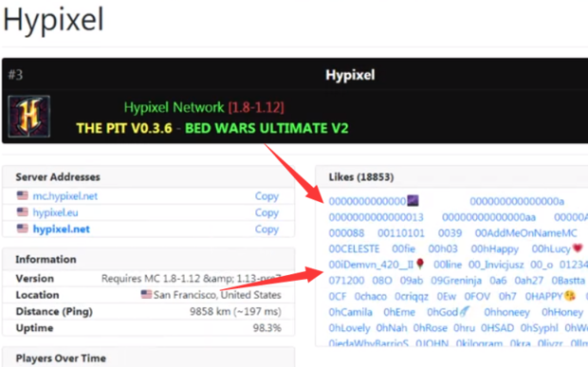Open player 00AddMeOnNameMC profile link
Viewport: 588px width, 367px height.
coord(525,233)
